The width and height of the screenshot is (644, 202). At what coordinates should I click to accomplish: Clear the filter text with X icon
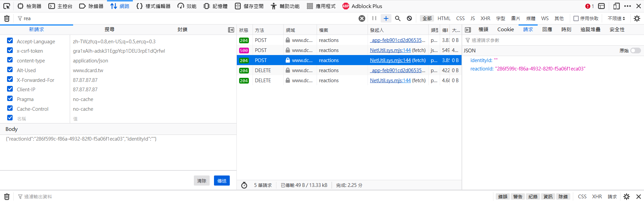(x=362, y=18)
